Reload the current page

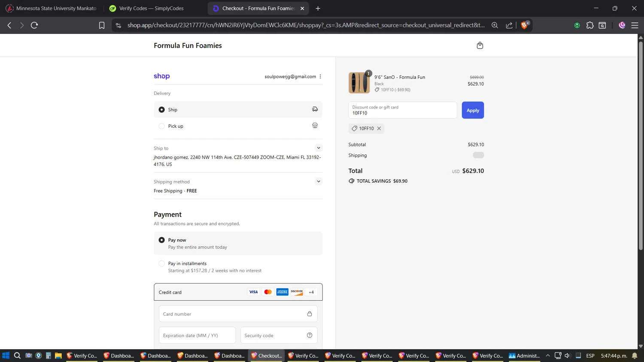[x=34, y=25]
